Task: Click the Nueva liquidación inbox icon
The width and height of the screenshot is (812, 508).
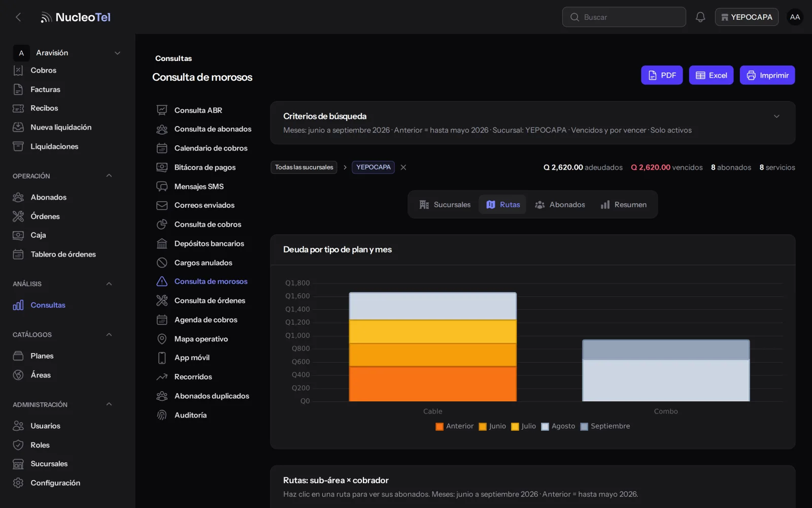Action: [18, 128]
